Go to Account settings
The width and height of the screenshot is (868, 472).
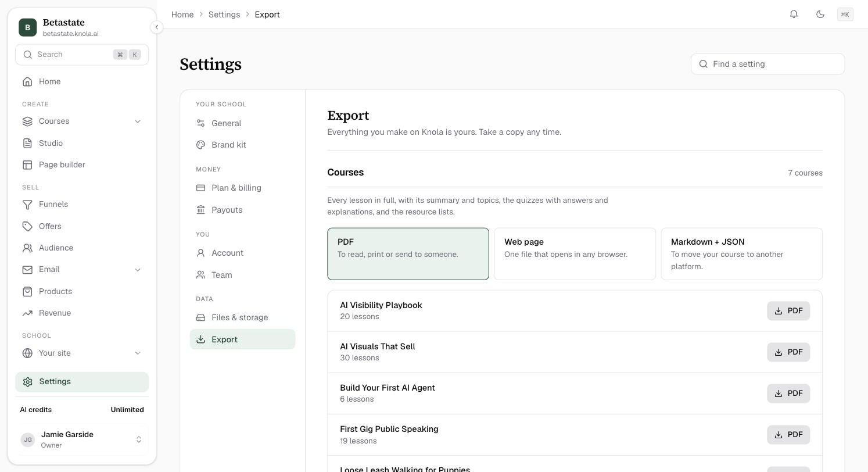coord(242,253)
